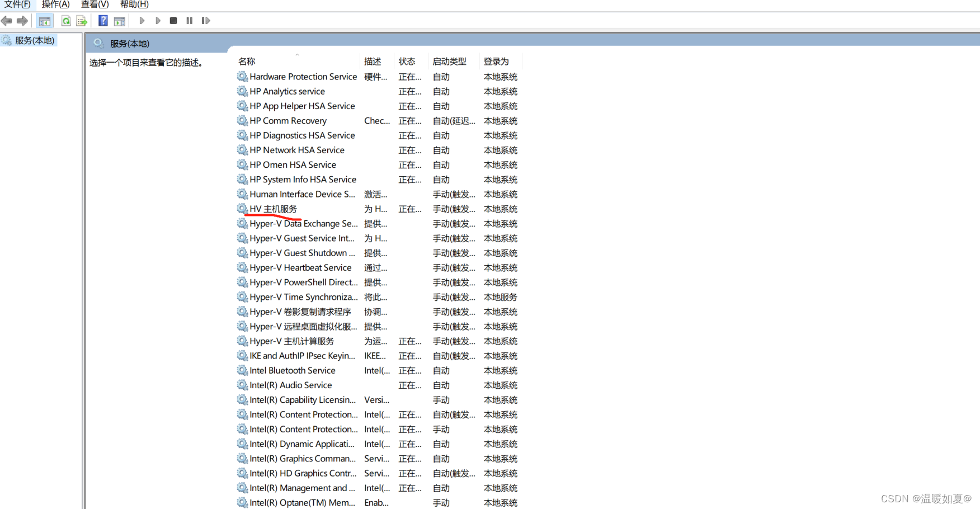Click gear icon of Human Interface Device S...

point(242,194)
